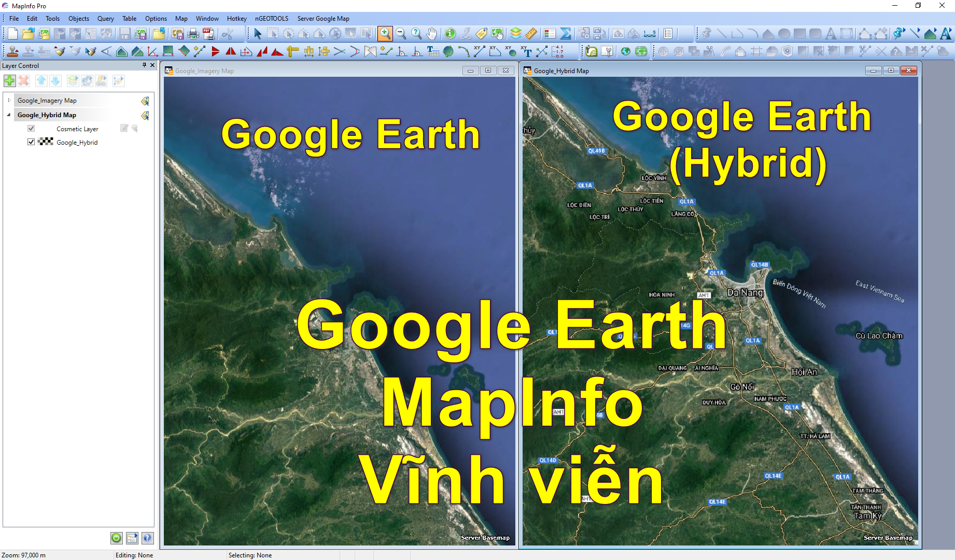Select the Grabber hand tool
This screenshot has height=560, width=955.
click(x=431, y=34)
